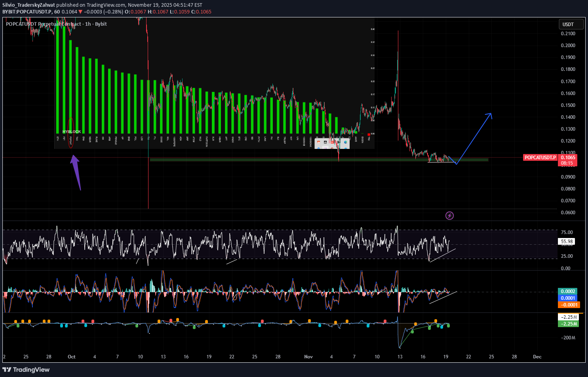Click the TradingView logo at bottom left
The width and height of the screenshot is (588, 377).
[26, 369]
